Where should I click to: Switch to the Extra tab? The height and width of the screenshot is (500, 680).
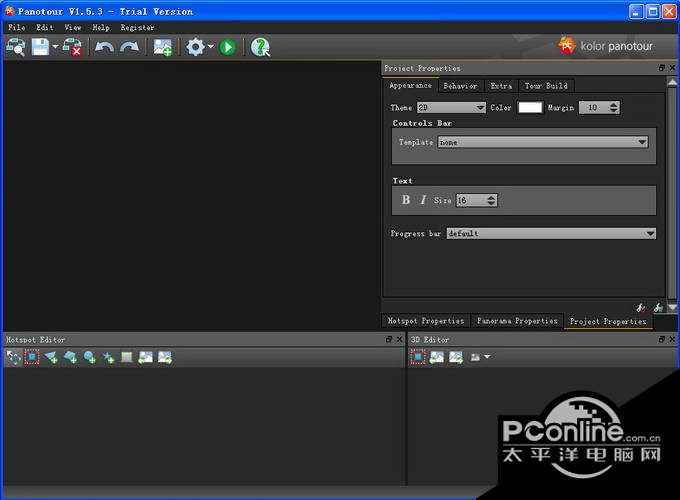click(501, 86)
